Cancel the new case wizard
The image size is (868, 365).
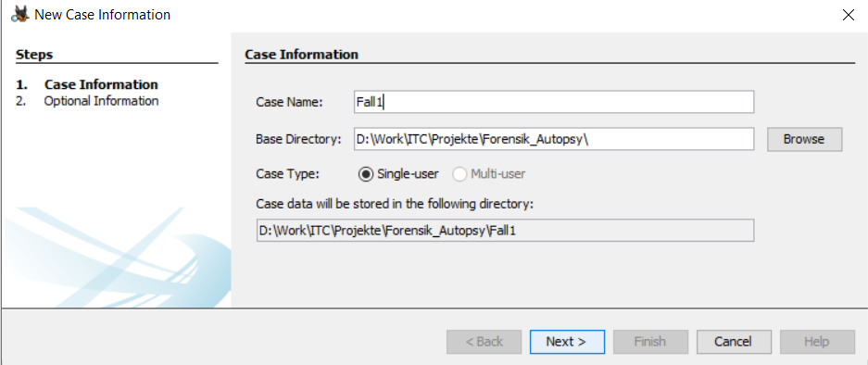click(734, 342)
